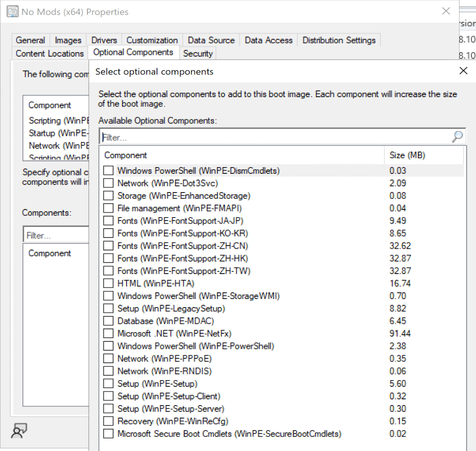Enable Storage (WinPE-EnhancedStorage)
This screenshot has width=476, height=451.
tap(108, 196)
